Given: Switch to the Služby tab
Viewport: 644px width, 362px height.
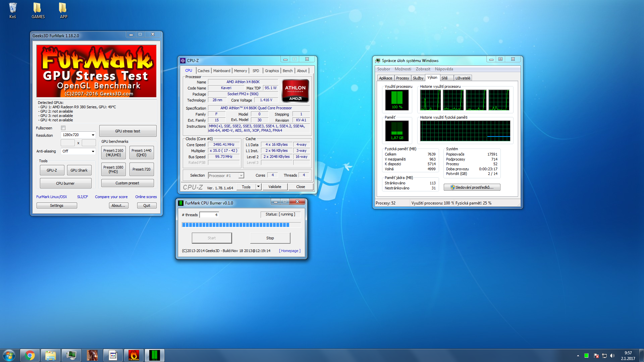Looking at the screenshot, I should [418, 78].
